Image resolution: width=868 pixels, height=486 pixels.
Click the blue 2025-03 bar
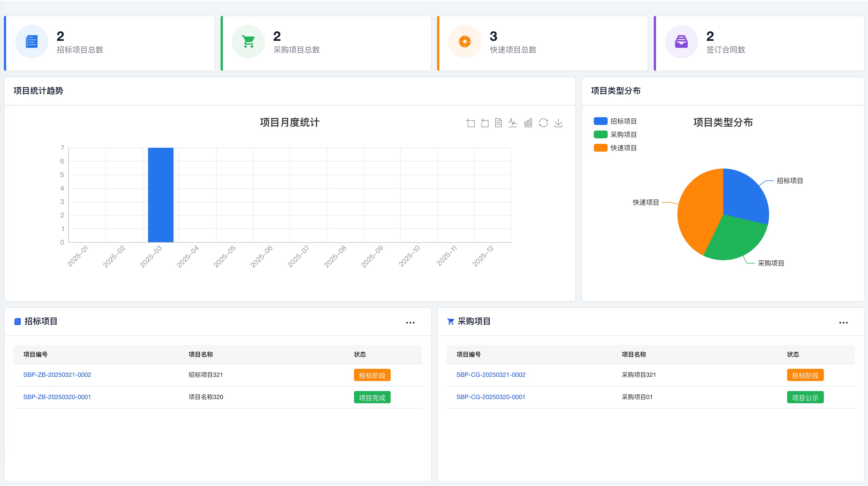coord(161,195)
